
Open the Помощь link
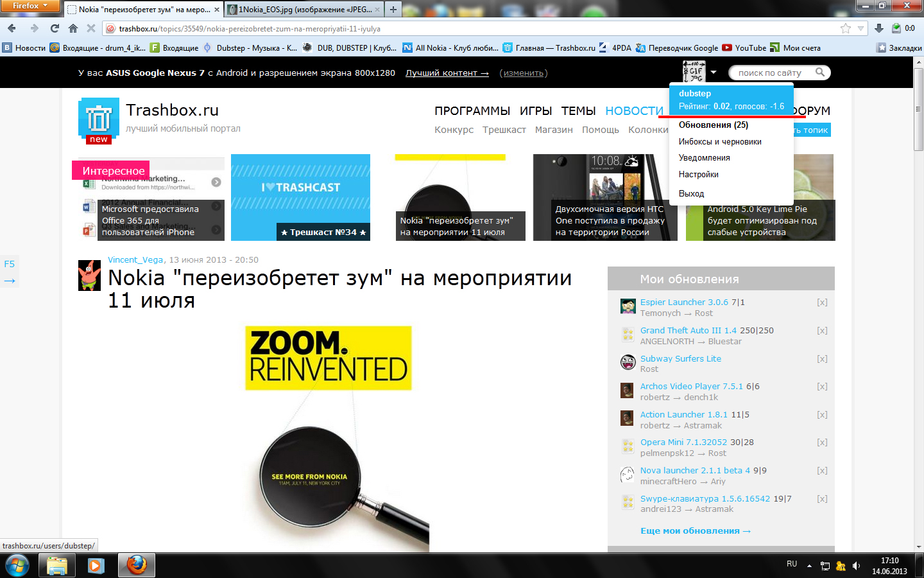click(x=601, y=129)
